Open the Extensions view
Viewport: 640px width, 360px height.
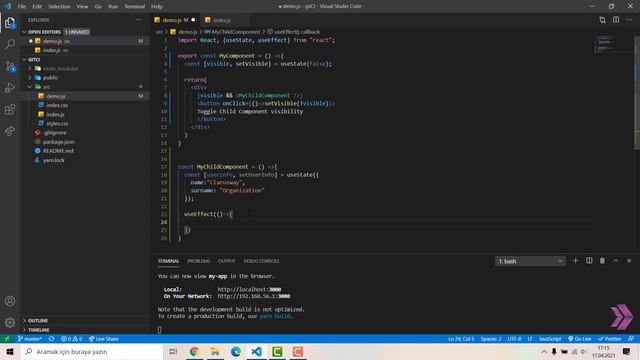(x=10, y=109)
